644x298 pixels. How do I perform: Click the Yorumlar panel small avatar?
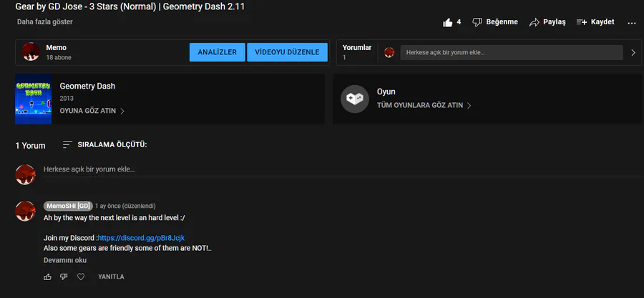[389, 52]
